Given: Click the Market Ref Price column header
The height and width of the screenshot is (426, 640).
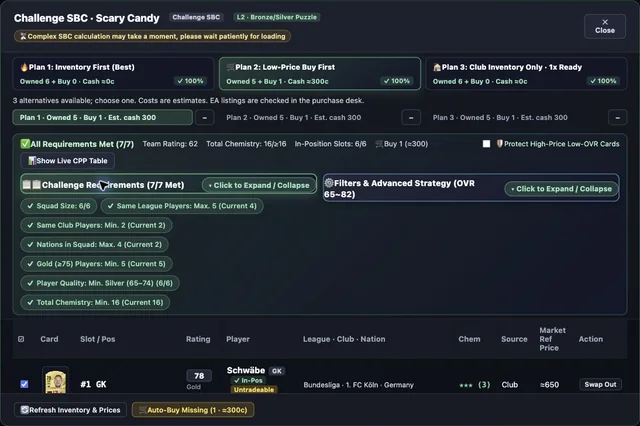Looking at the screenshot, I should tap(552, 339).
